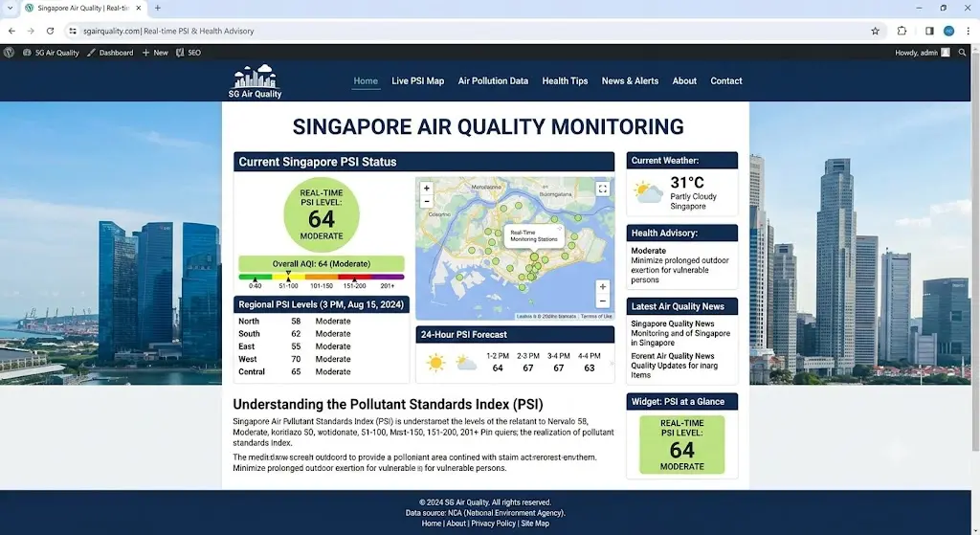Open the Chrome three-dot menu

click(969, 31)
